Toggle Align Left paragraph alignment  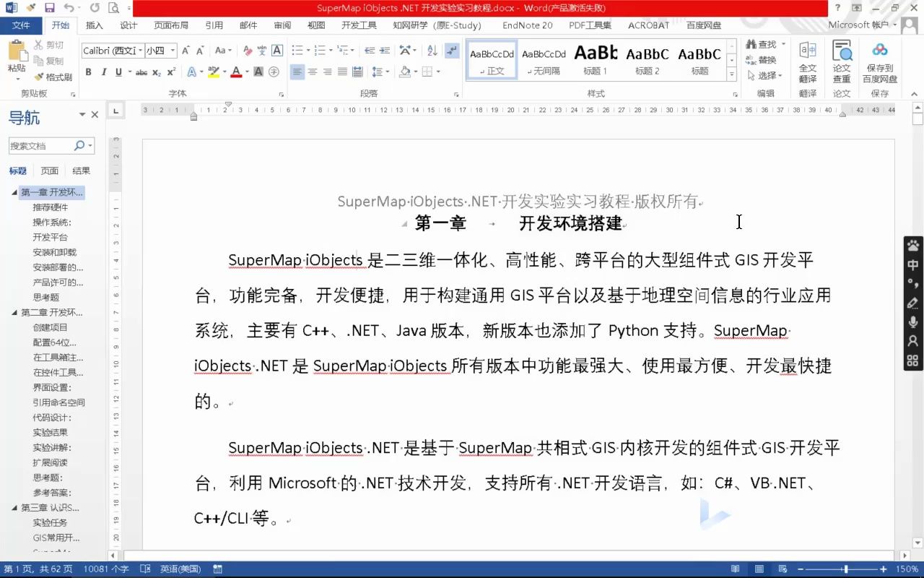297,72
